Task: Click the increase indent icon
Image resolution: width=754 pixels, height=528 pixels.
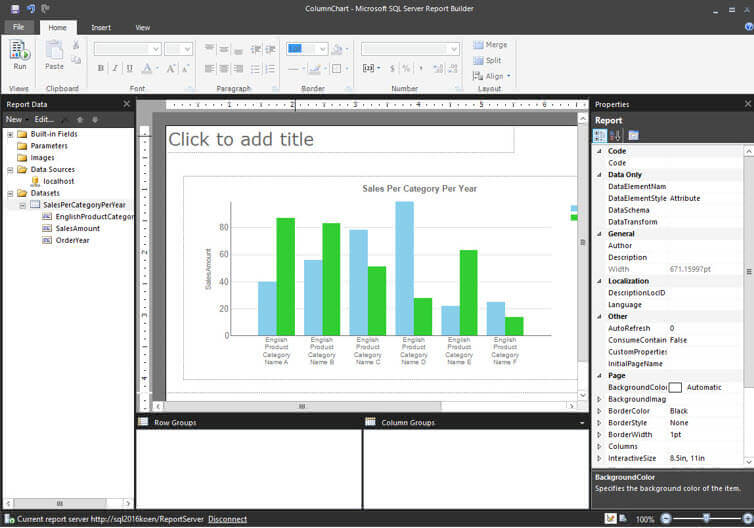Action: [271, 49]
